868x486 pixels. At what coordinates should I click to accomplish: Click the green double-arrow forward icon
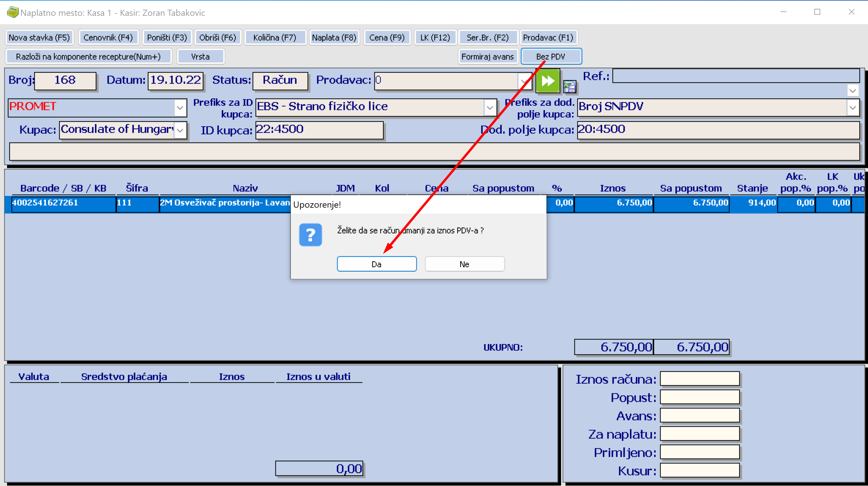(548, 81)
